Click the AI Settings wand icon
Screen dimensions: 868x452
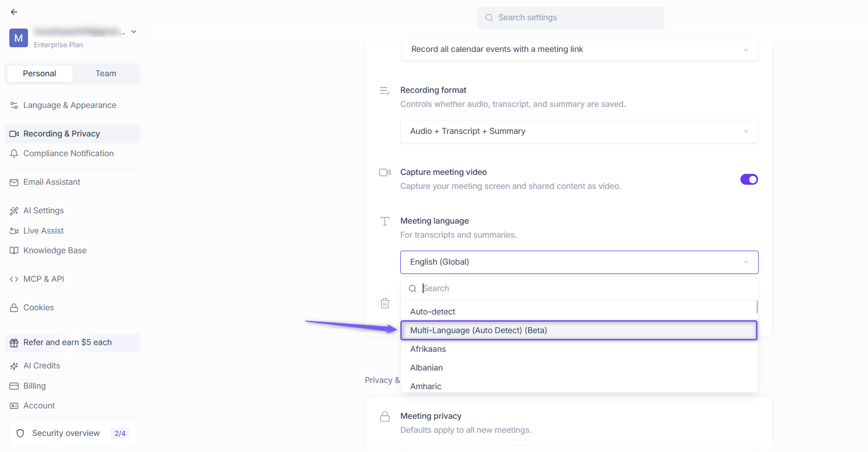click(x=14, y=211)
